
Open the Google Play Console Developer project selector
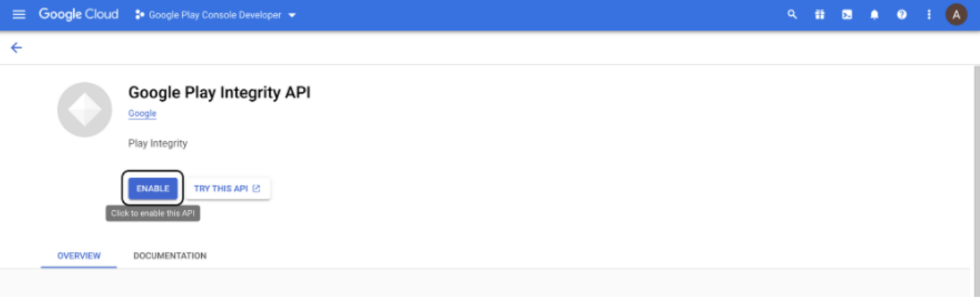point(215,15)
